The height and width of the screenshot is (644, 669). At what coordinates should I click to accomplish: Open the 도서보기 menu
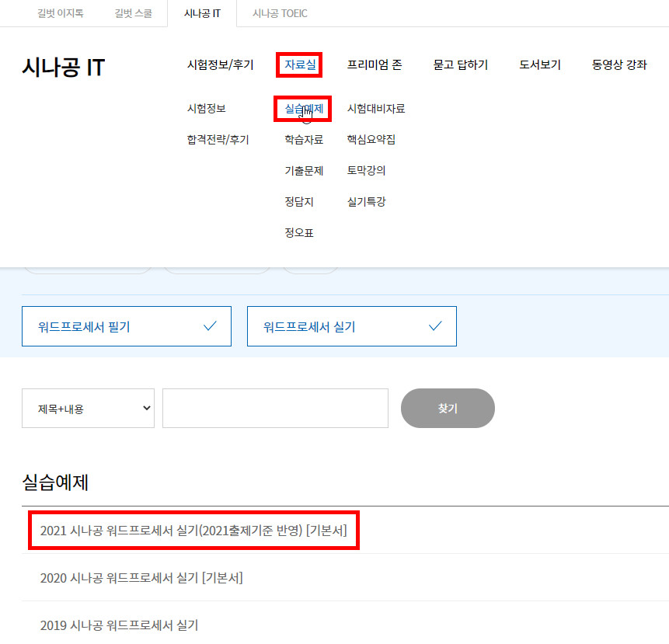click(x=540, y=64)
